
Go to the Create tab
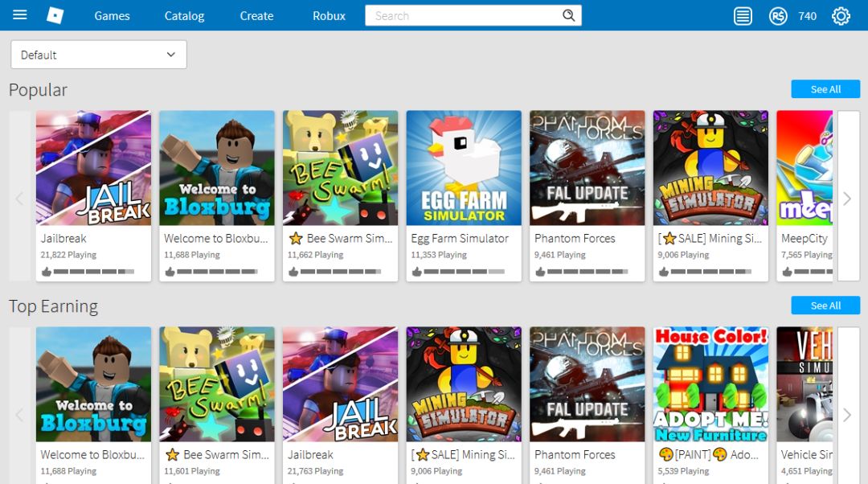click(256, 16)
